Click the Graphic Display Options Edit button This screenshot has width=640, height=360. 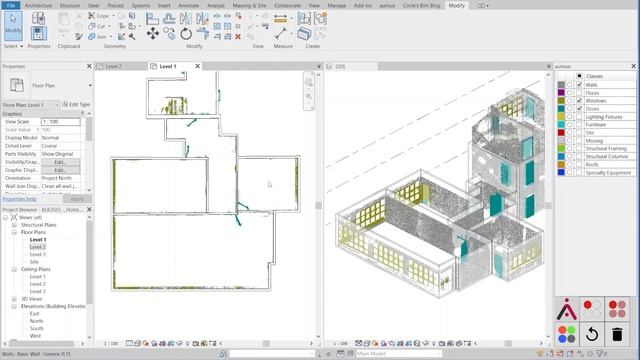click(60, 170)
